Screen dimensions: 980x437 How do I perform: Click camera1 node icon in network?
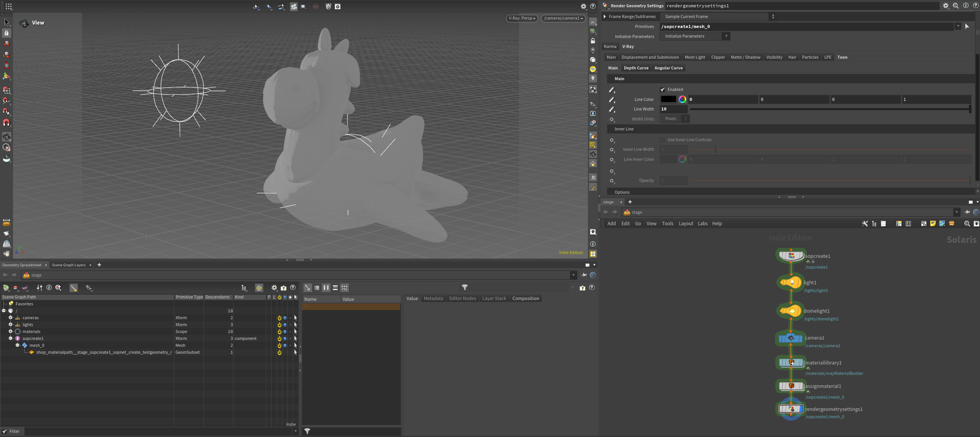(791, 338)
